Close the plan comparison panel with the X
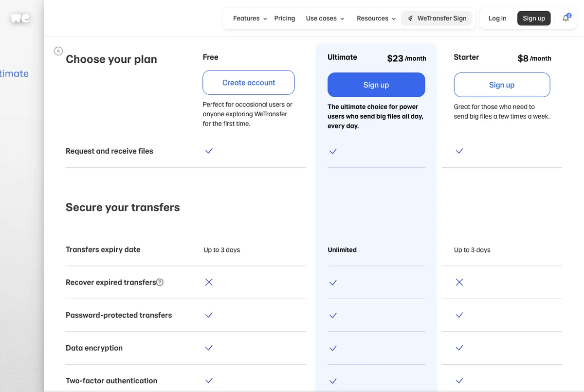584x392 pixels. click(58, 51)
